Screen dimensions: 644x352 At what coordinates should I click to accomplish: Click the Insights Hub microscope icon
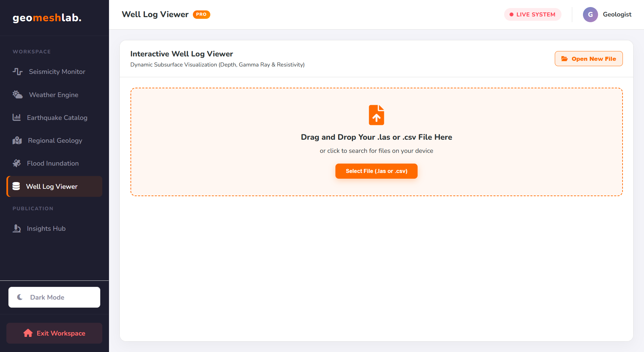(16, 228)
